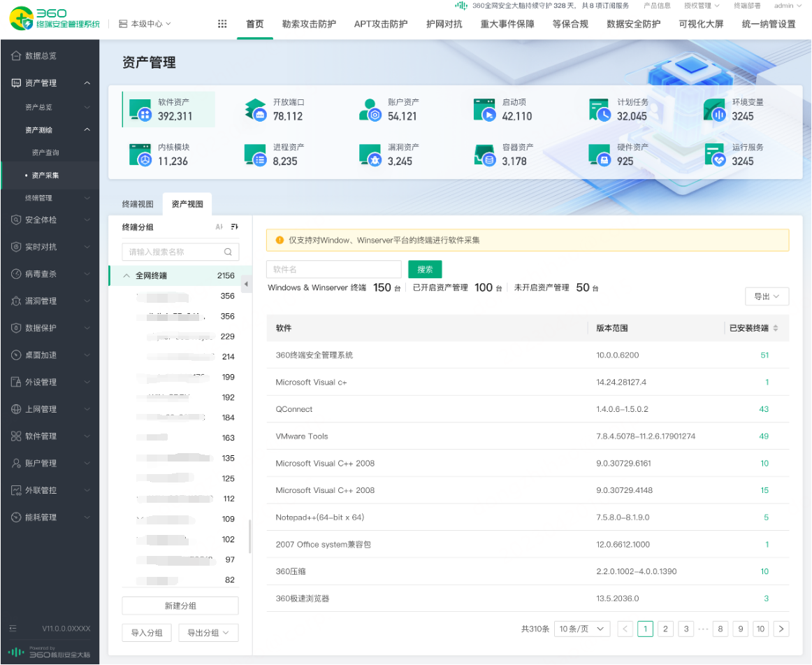The image size is (812, 665).
Task: Select the 计划任务 card icon
Action: point(600,109)
